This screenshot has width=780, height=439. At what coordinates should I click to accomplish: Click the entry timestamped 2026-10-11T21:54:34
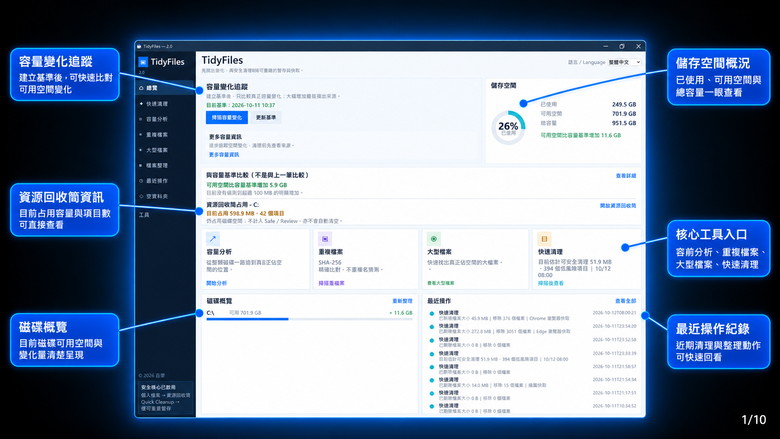coord(532,382)
